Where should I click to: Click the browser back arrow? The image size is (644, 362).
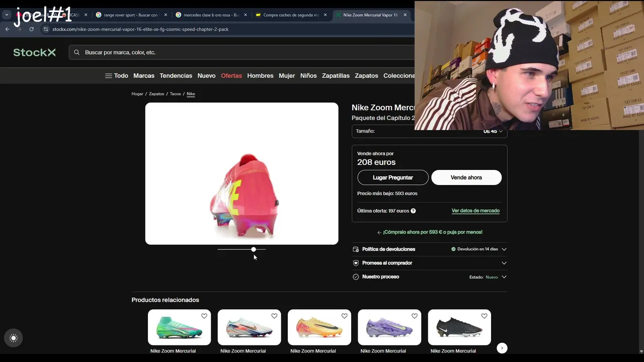click(x=7, y=29)
